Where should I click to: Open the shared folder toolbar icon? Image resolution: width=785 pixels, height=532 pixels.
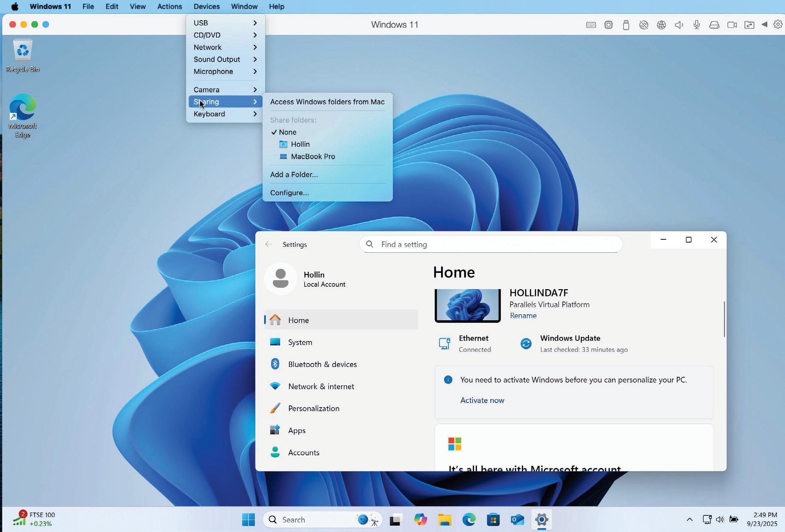pyautogui.click(x=749, y=25)
